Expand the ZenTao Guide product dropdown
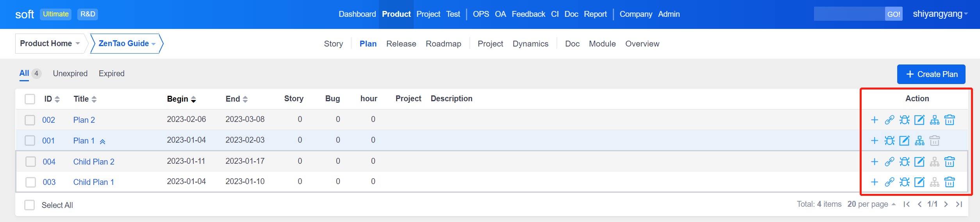This screenshot has height=222, width=980. click(127, 43)
